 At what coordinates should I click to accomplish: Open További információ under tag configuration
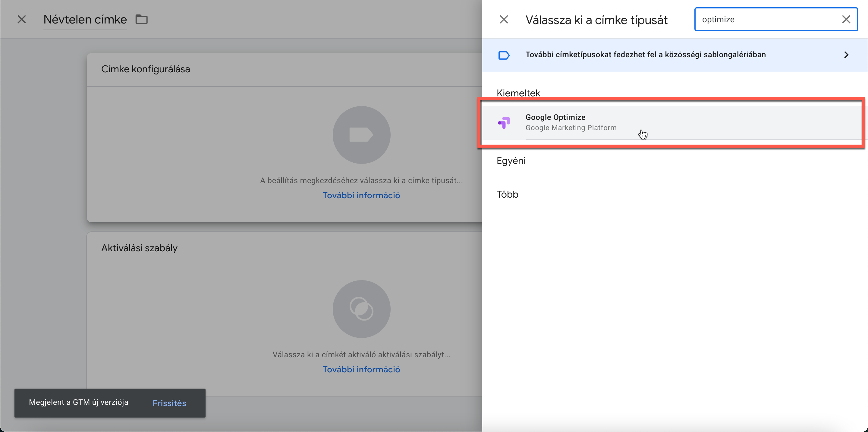click(362, 195)
